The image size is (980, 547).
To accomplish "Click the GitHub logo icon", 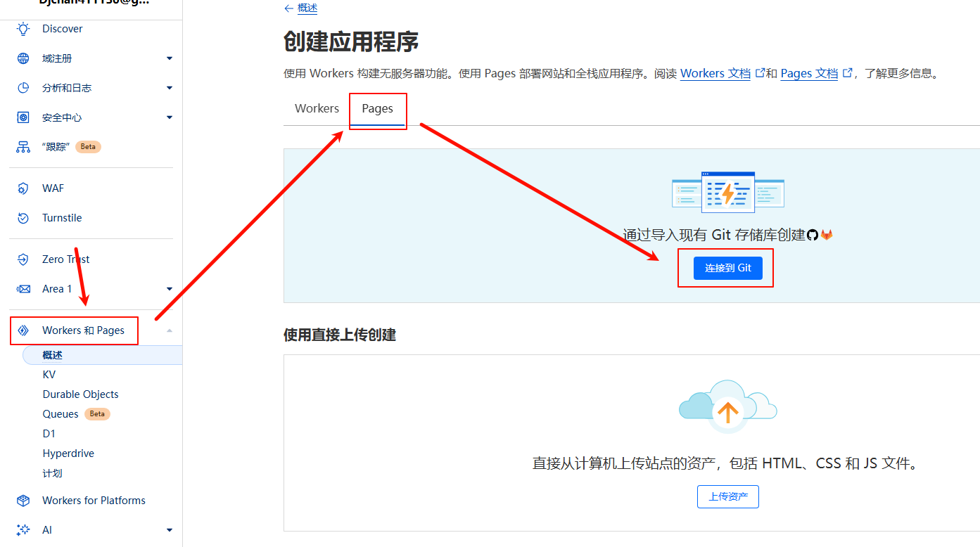I will [813, 235].
